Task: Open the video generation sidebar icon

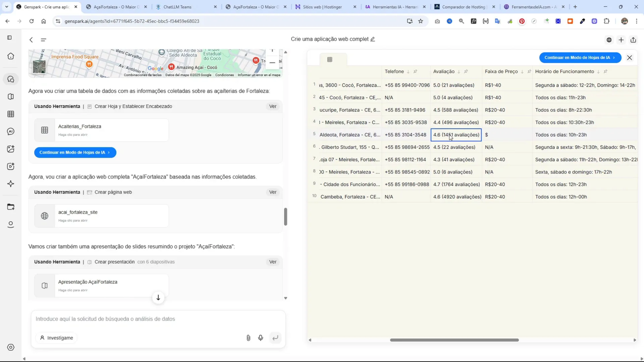Action: coord(10,166)
